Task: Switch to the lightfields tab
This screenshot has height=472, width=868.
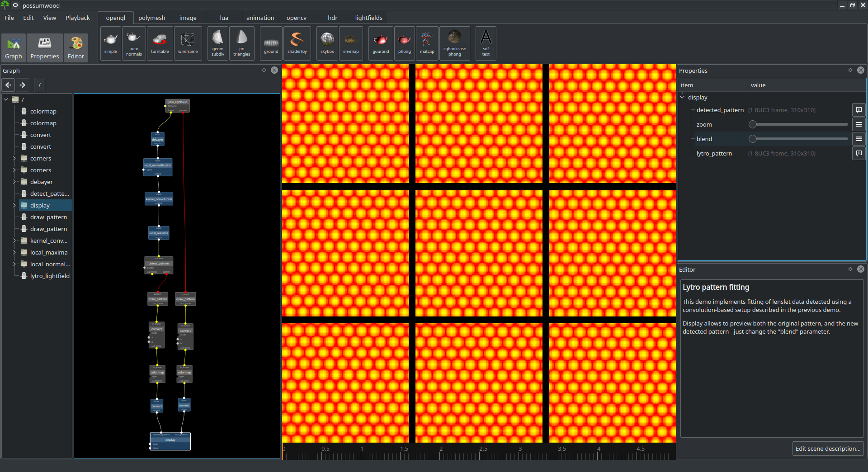Action: pos(369,18)
